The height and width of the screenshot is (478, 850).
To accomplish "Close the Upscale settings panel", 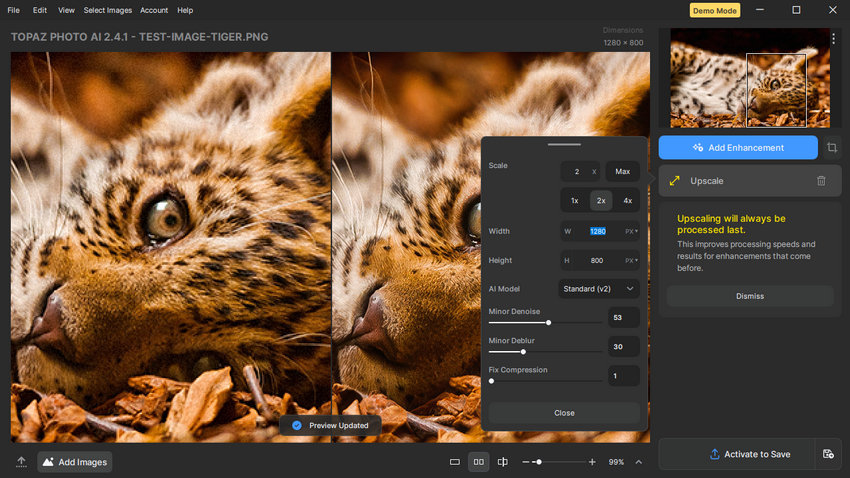I will pyautogui.click(x=564, y=413).
